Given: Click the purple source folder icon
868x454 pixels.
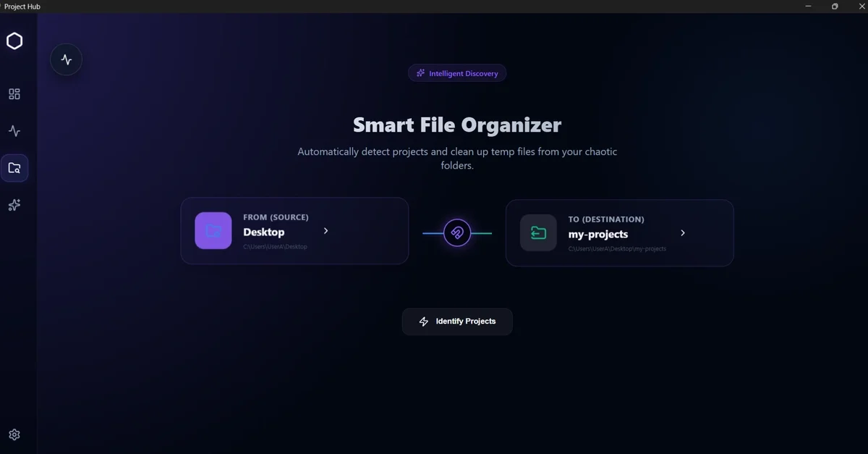Looking at the screenshot, I should coord(213,231).
